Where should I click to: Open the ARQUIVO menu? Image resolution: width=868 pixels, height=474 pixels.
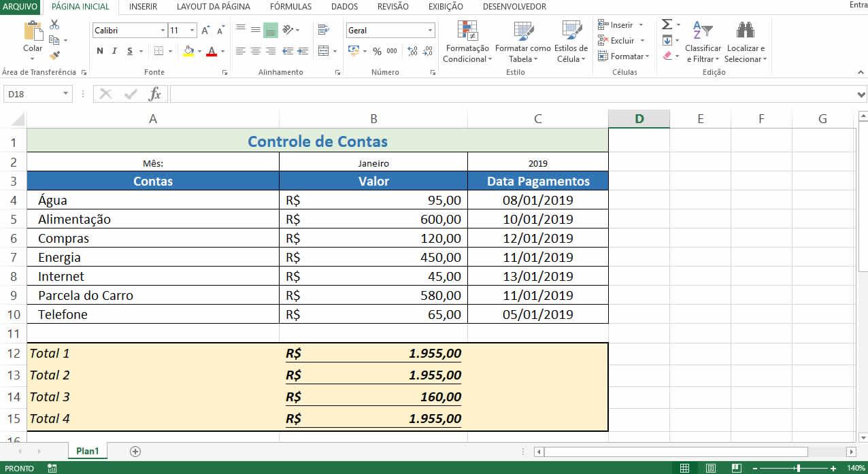point(20,7)
